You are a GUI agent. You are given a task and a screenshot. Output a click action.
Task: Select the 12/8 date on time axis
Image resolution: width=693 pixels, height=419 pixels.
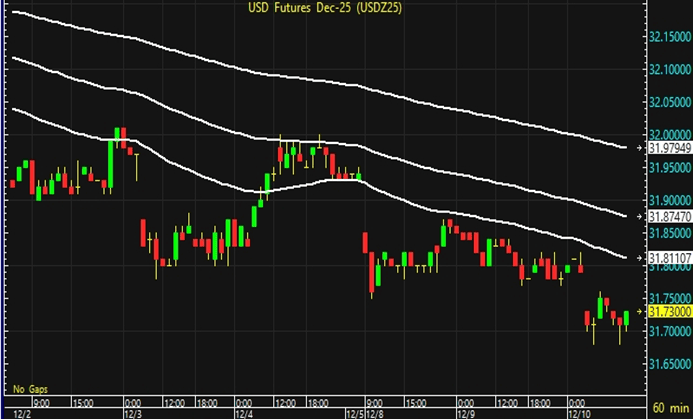[377, 411]
